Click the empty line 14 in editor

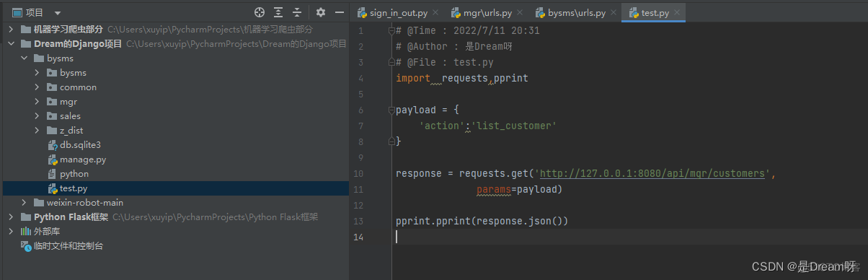(627, 237)
